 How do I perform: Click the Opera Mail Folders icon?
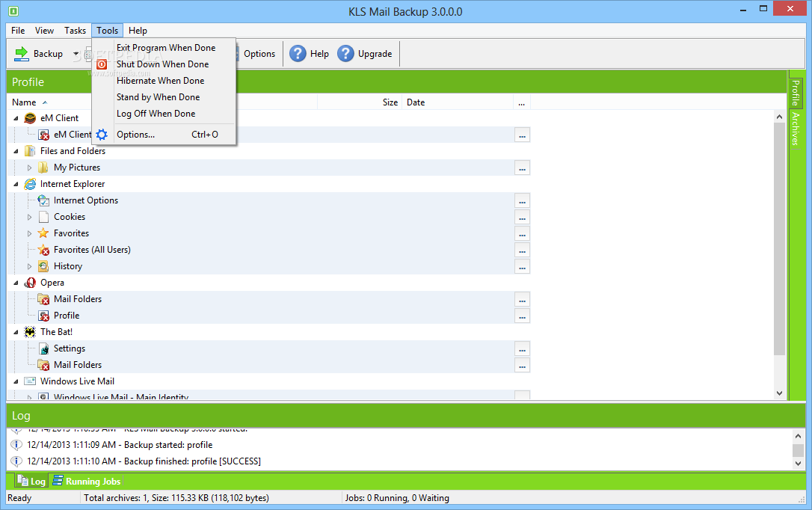tap(44, 299)
